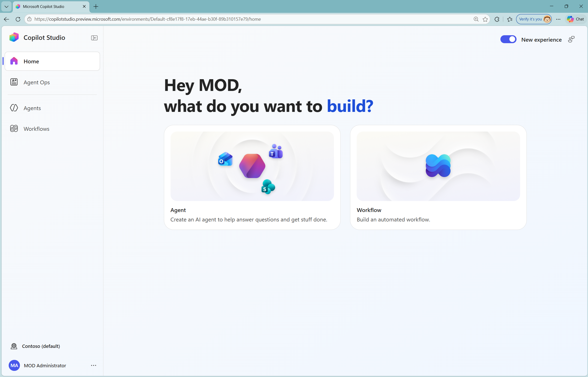Open the browser Extensions menu

point(497,19)
